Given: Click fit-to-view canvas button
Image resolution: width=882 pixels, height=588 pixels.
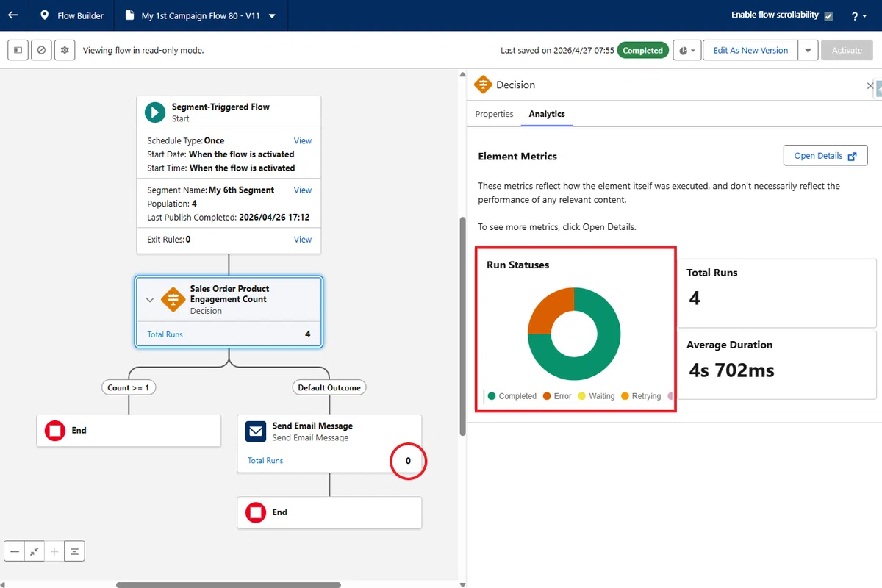Looking at the screenshot, I should tap(34, 551).
